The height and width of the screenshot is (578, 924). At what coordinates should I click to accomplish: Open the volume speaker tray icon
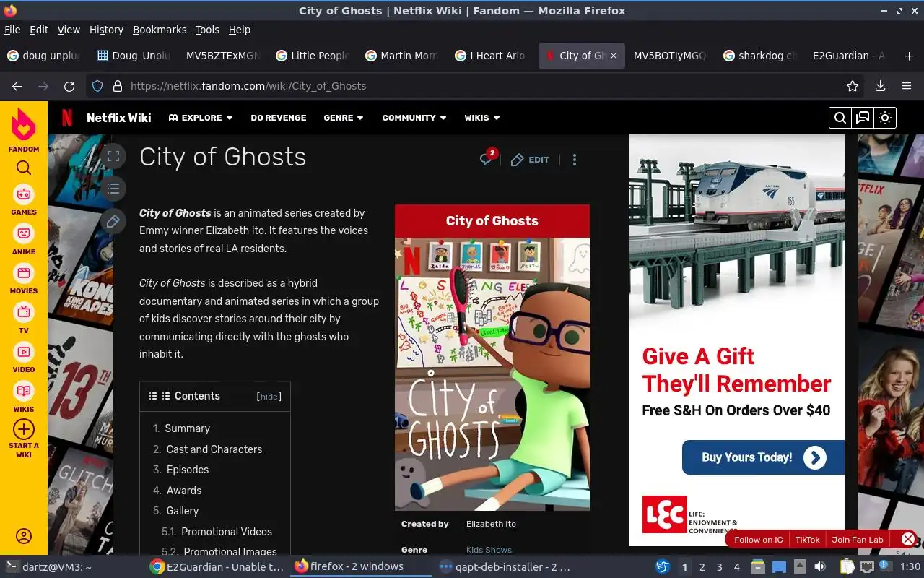click(x=819, y=567)
